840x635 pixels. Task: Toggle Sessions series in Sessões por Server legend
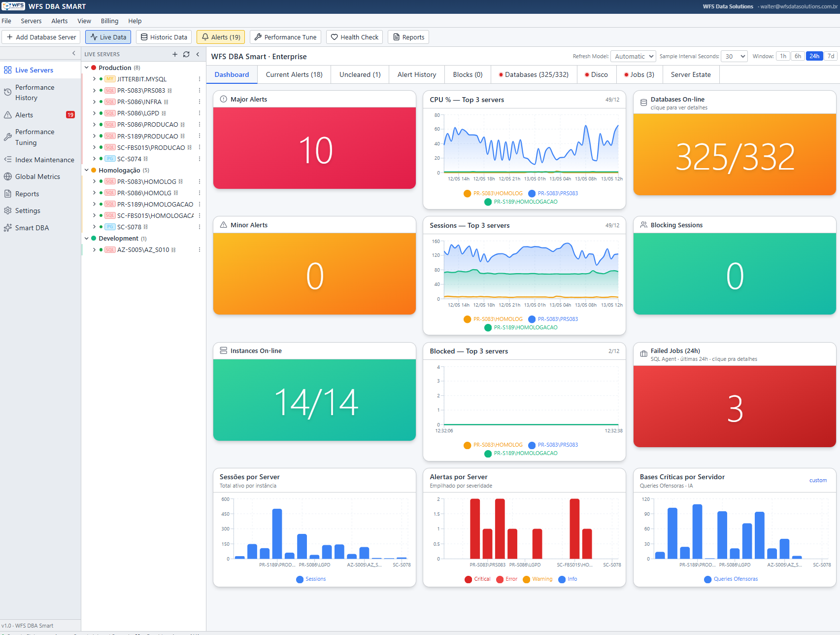pos(311,579)
